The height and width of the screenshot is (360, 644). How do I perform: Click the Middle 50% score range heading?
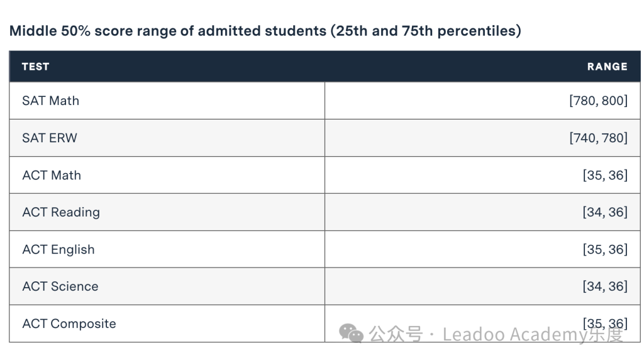coord(265,31)
